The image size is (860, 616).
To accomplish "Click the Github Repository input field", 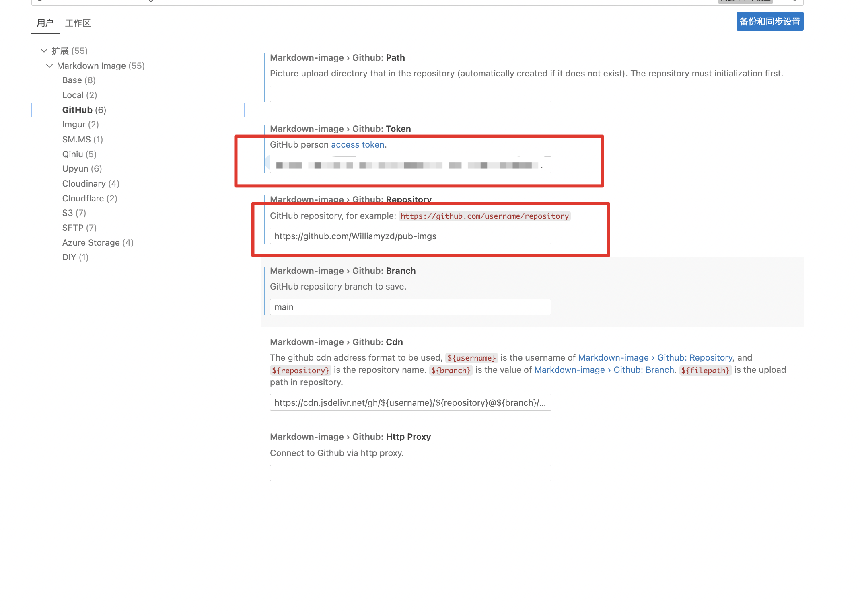I will pyautogui.click(x=410, y=236).
